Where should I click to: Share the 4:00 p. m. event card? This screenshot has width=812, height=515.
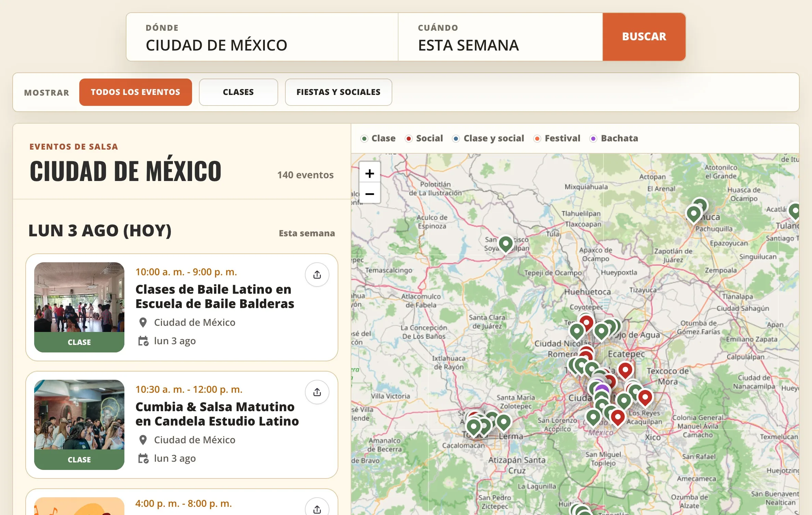tap(317, 508)
